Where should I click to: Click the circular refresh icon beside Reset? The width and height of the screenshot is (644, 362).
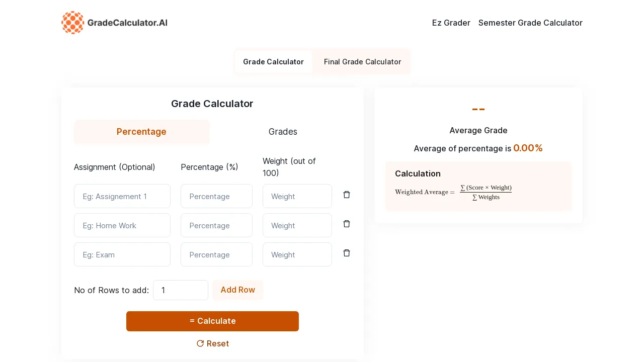tap(200, 343)
